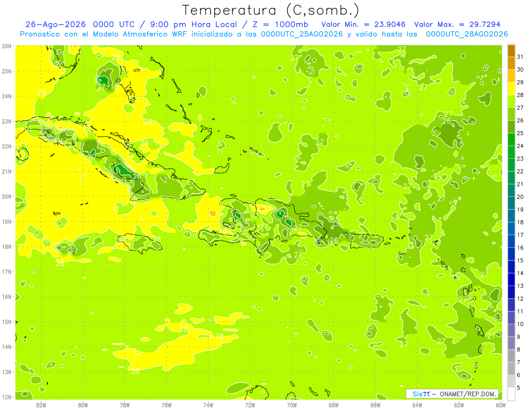Click the '15N' latitude label
The image size is (532, 411).
click(7, 322)
